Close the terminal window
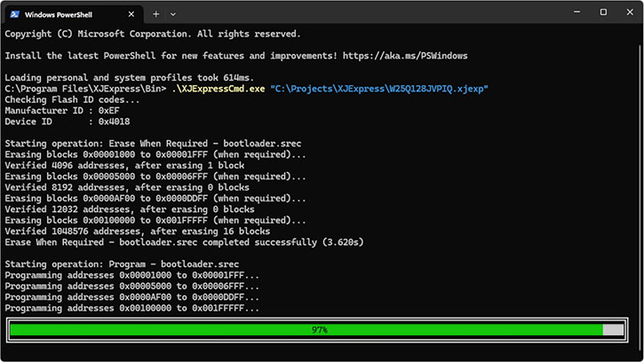The width and height of the screenshot is (644, 362). 630,12
